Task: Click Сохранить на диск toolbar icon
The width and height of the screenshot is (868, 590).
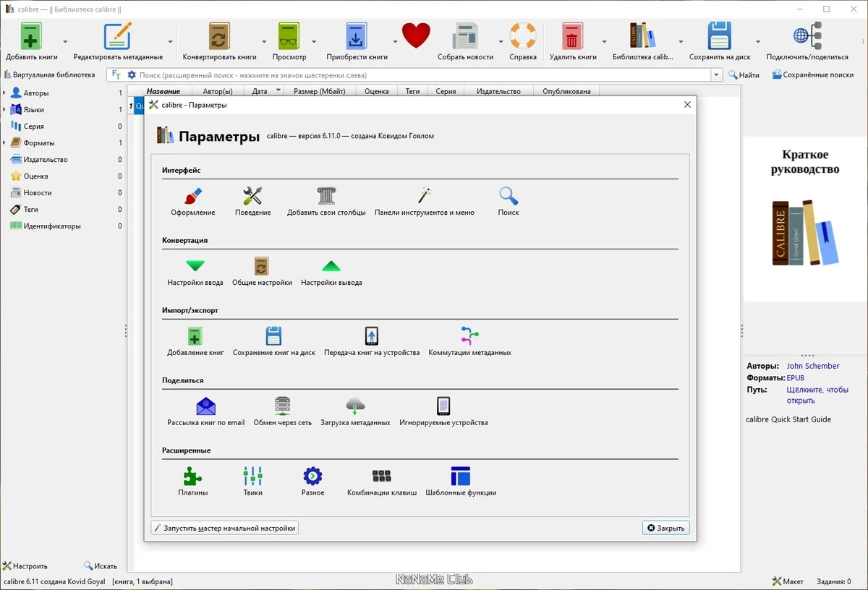Action: [x=720, y=41]
